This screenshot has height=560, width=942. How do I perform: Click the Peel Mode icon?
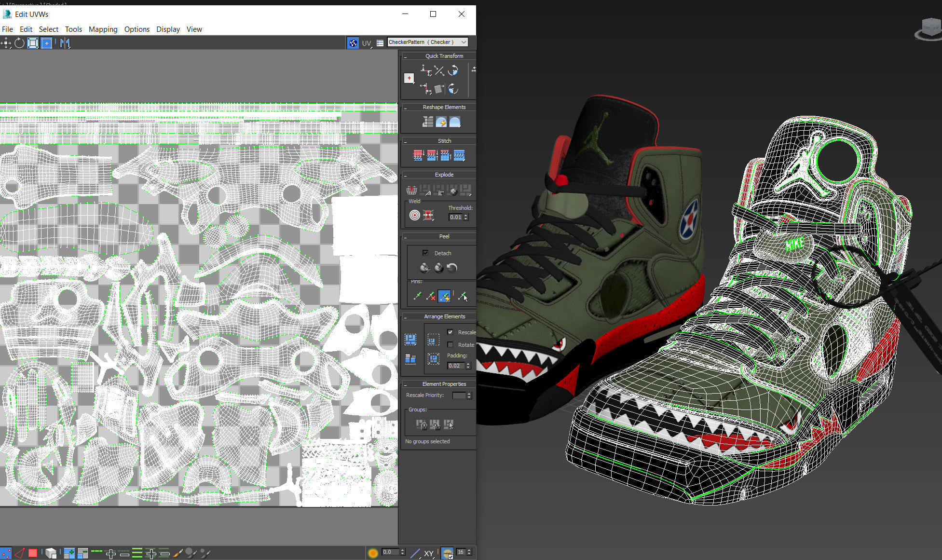pyautogui.click(x=438, y=268)
